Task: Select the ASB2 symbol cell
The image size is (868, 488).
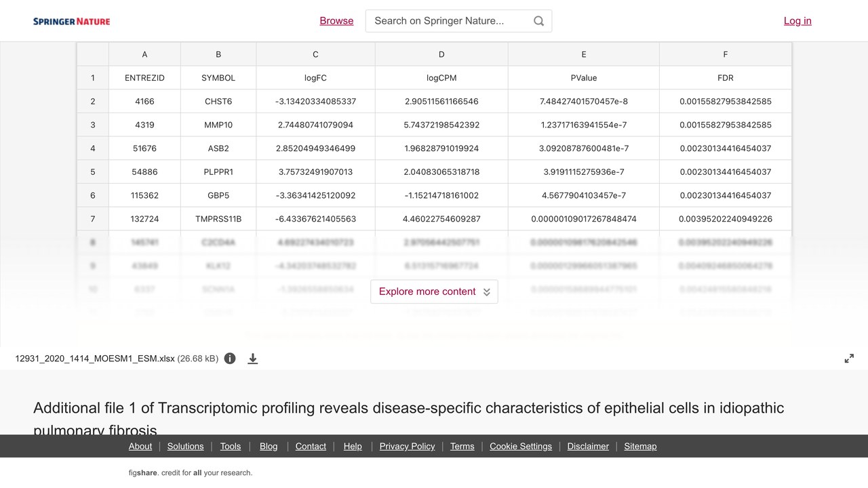Action: click(218, 148)
